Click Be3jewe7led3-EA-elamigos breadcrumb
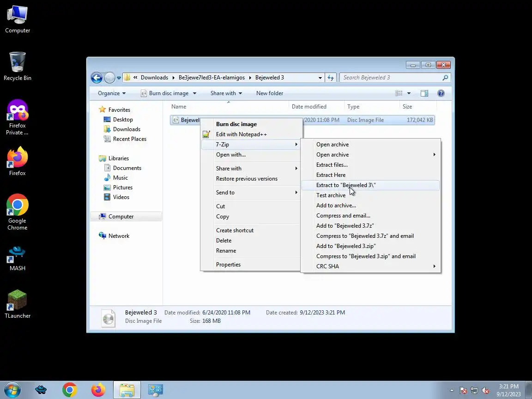This screenshot has width=532, height=399. pos(212,78)
